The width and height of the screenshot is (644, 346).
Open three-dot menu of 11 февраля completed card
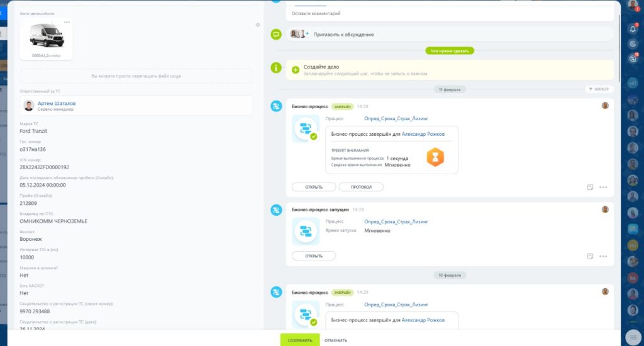(x=603, y=187)
